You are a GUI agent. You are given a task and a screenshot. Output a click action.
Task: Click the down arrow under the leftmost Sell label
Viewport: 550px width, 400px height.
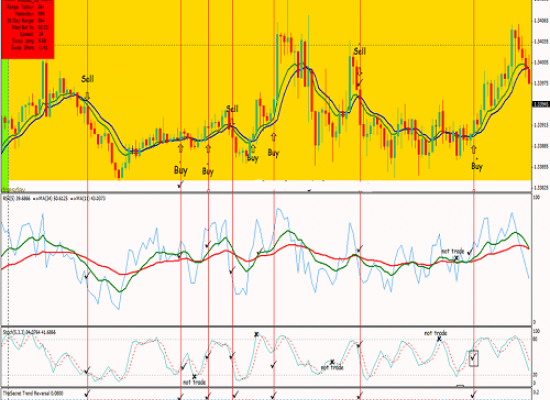point(87,96)
